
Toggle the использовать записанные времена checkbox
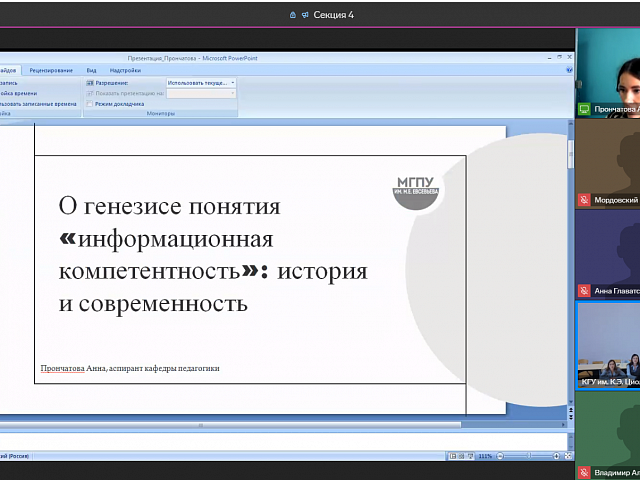[x=2, y=104]
